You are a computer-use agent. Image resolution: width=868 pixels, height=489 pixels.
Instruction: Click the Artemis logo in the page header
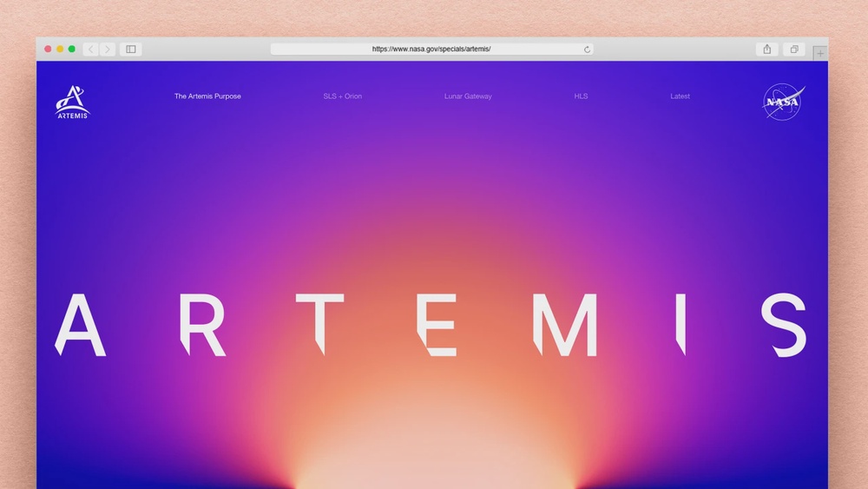coord(72,102)
